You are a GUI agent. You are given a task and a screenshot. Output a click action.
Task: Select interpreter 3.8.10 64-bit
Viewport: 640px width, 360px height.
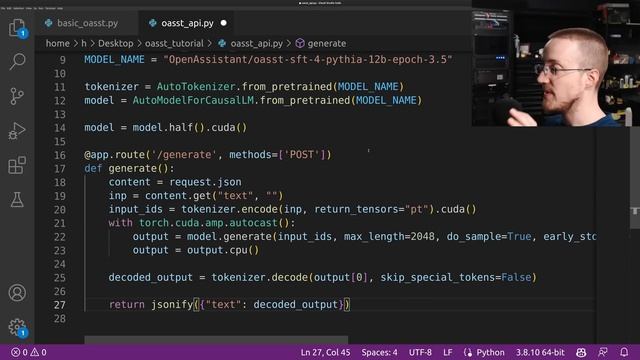click(540, 352)
